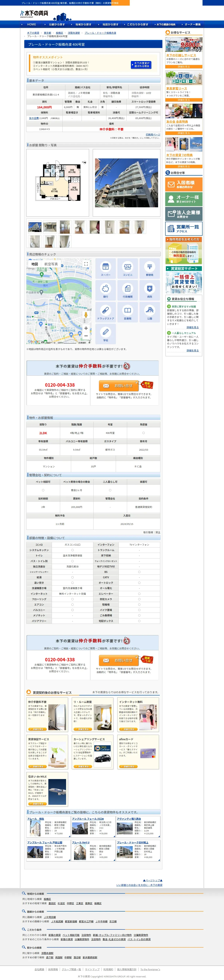224x980 pixels.
Task: Click the ＪＲ埼京線 route search link
Action: pyautogui.click(x=49, y=917)
